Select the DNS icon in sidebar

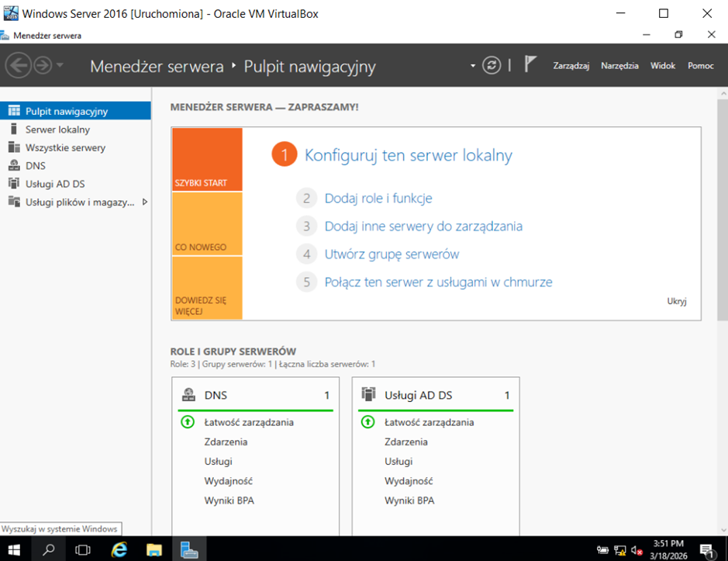(13, 165)
